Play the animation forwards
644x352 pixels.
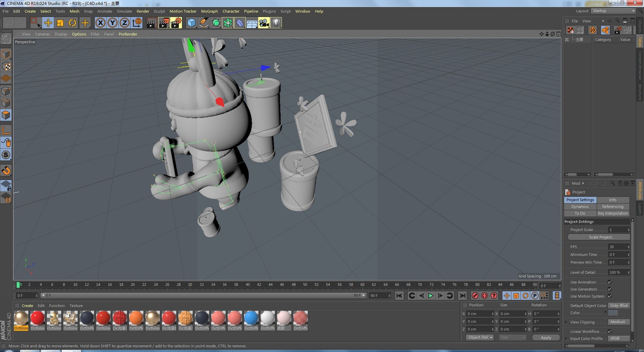coord(431,296)
